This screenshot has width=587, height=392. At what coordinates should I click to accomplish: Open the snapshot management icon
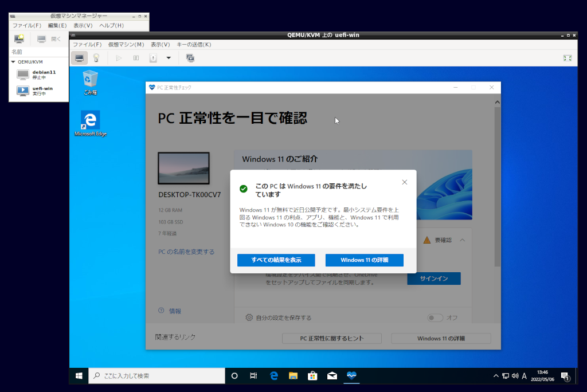click(190, 58)
